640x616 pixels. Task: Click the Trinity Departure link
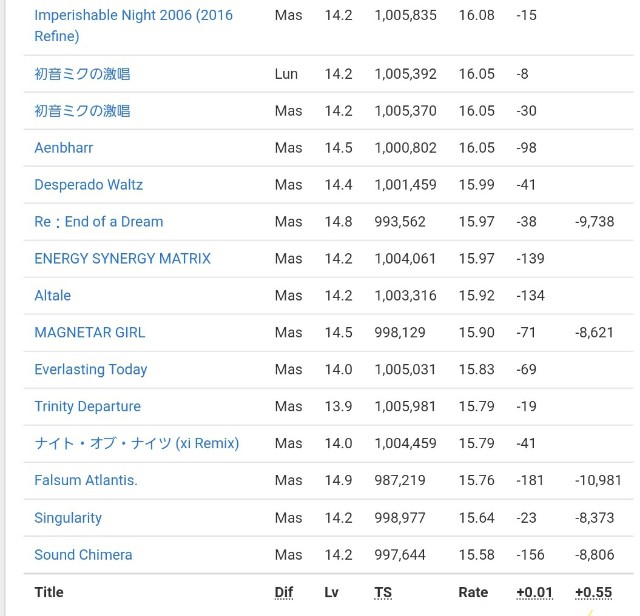click(87, 407)
